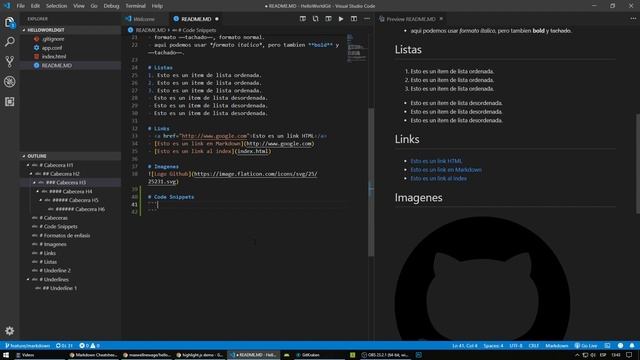Click the feedback smiley in status bar
640x360 pixels.
click(x=620, y=346)
